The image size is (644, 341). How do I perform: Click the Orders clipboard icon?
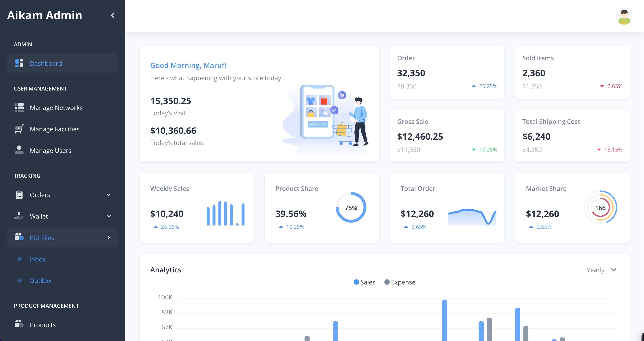pyautogui.click(x=19, y=195)
